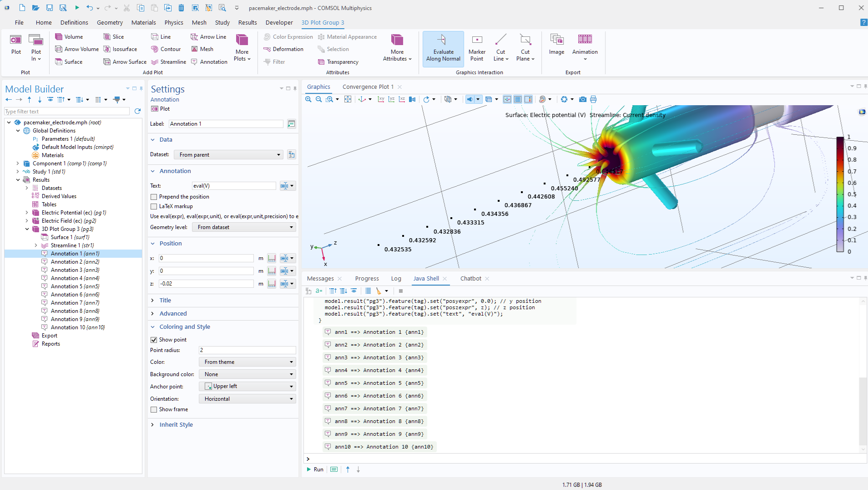This screenshot has height=490, width=868.
Task: Click the color legend bar in Graphics
Action: pyautogui.click(x=840, y=194)
